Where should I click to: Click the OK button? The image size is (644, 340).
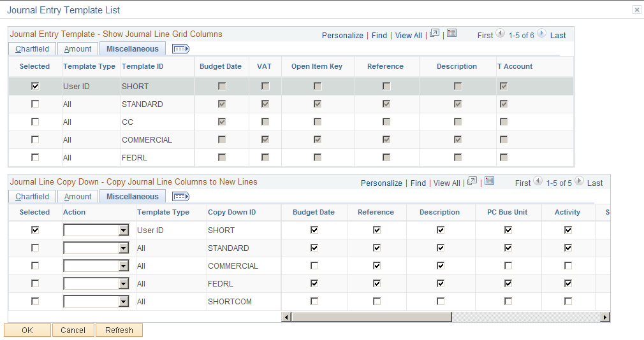27,330
